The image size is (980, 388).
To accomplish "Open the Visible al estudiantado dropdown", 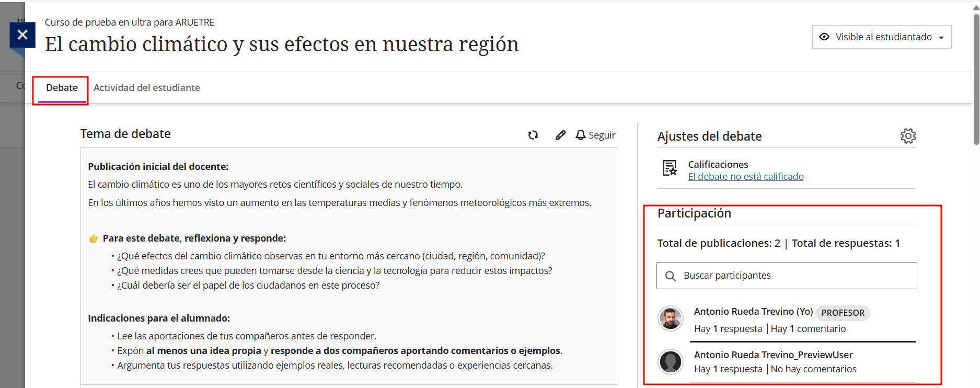I will (883, 37).
